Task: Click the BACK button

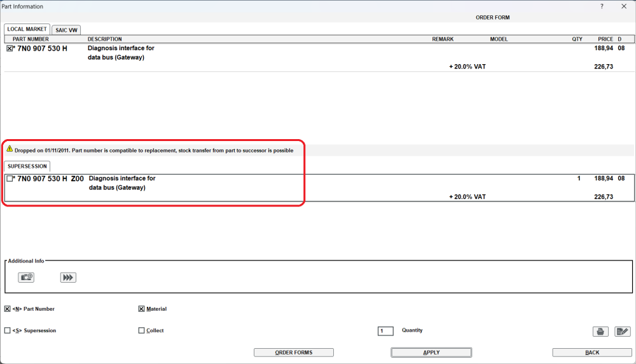Action: pyautogui.click(x=592, y=352)
